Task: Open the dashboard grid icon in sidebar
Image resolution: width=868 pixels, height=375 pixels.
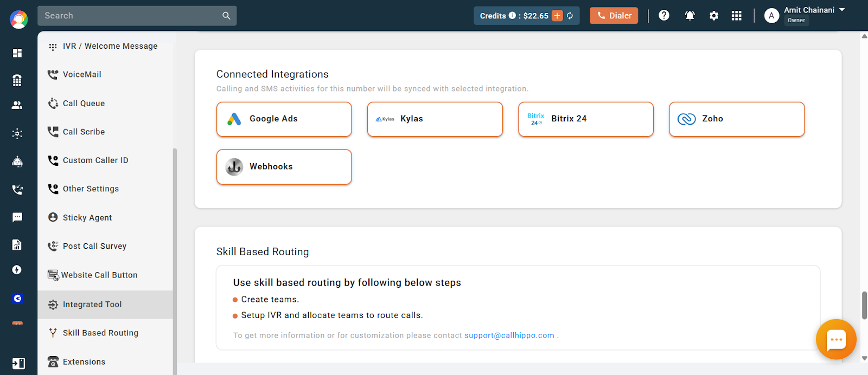Action: [17, 53]
